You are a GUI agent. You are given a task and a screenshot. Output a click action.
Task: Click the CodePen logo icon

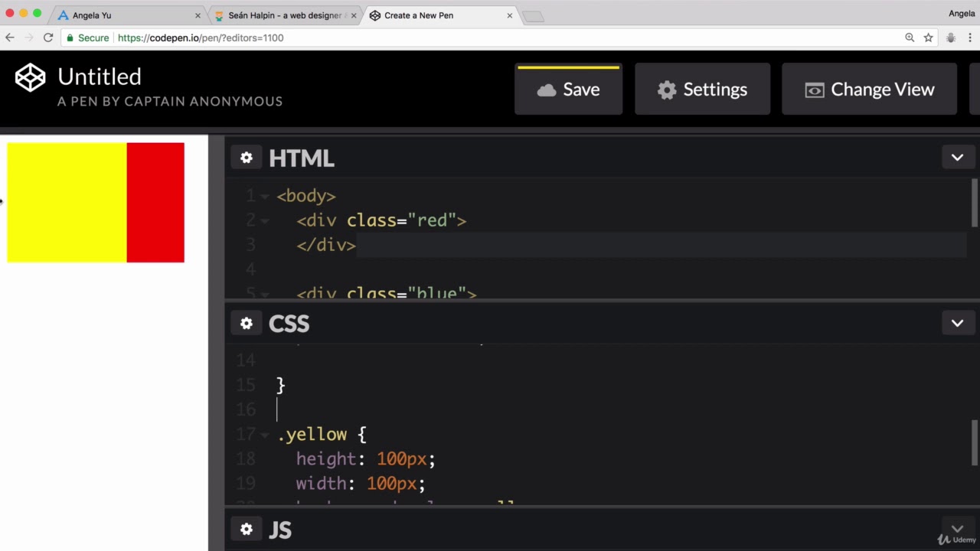pyautogui.click(x=31, y=77)
